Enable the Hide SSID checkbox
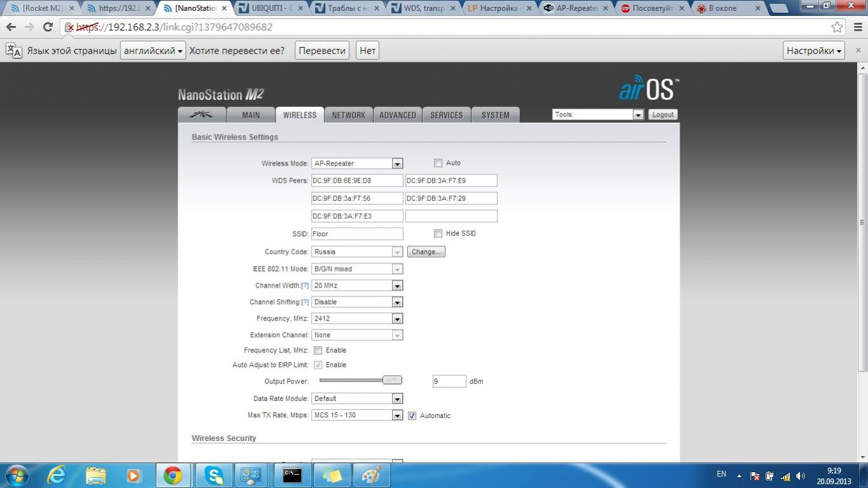Screen dimensions: 868x488 click(438, 234)
